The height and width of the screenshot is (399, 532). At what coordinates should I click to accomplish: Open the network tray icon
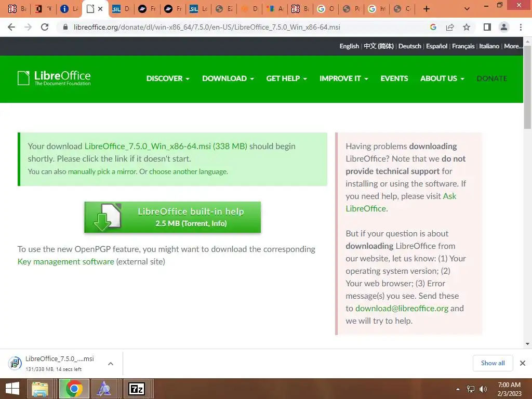(471, 389)
